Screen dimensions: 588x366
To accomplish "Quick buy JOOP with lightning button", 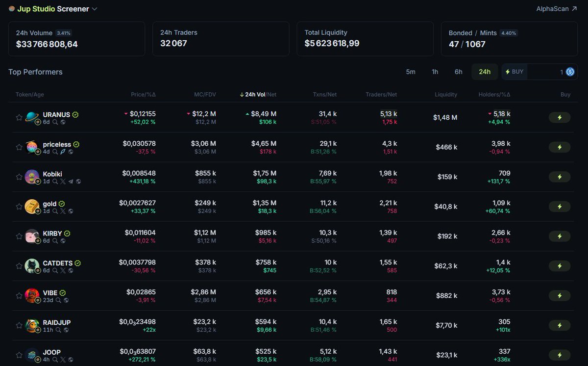I will (560, 355).
